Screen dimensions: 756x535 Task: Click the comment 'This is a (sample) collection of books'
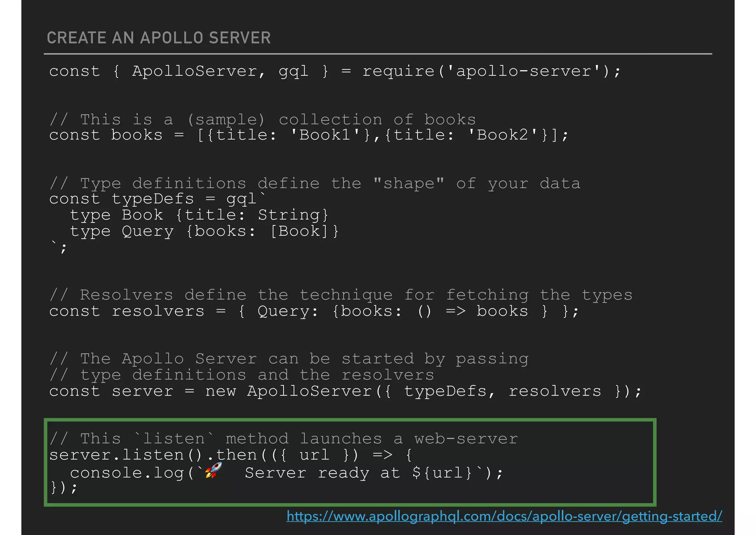click(262, 120)
